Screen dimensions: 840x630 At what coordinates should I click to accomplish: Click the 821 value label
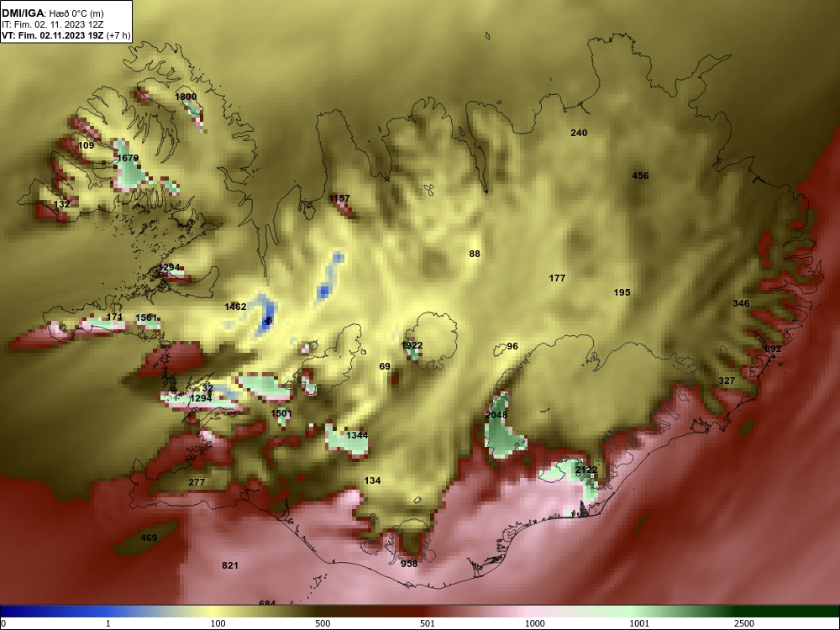coord(230,565)
